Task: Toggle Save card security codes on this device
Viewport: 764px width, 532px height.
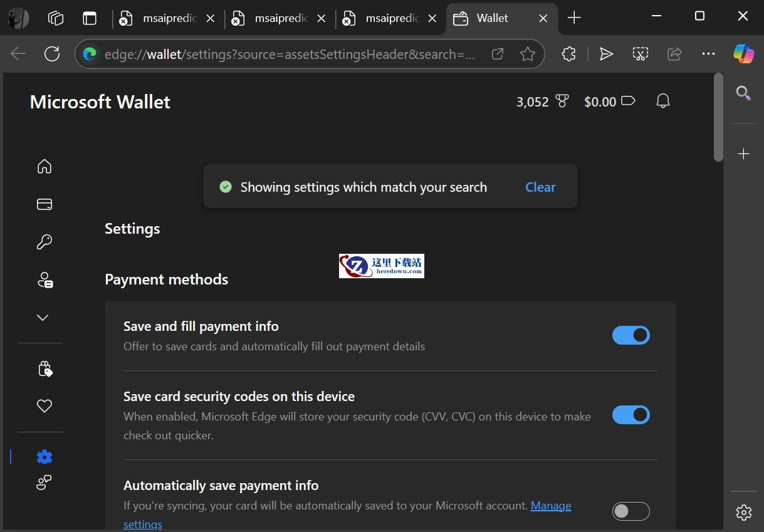Action: [x=631, y=415]
